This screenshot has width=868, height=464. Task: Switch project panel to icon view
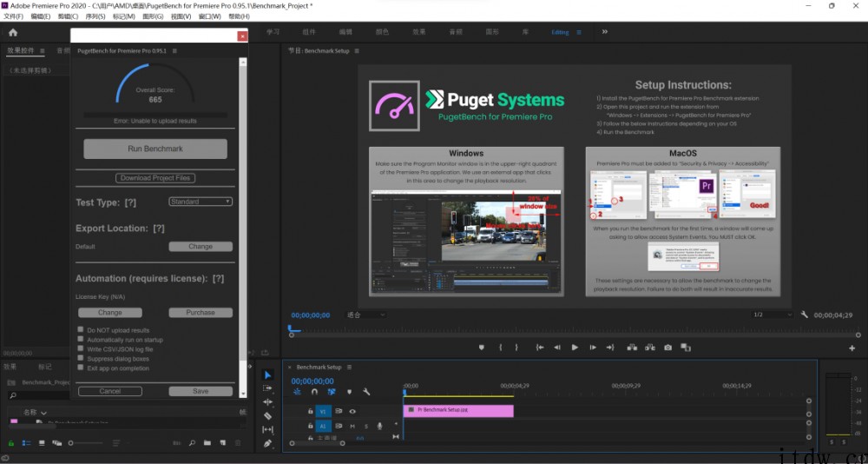pyautogui.click(x=42, y=443)
